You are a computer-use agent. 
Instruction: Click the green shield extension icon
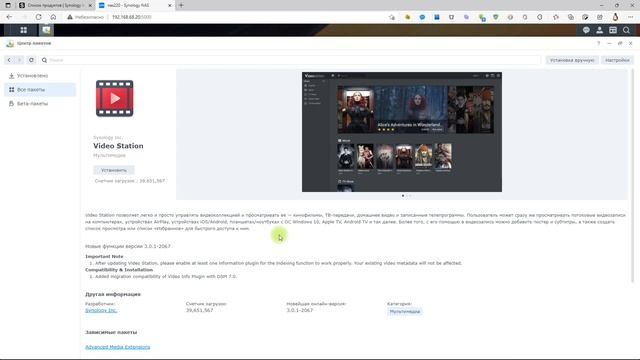pos(496,17)
